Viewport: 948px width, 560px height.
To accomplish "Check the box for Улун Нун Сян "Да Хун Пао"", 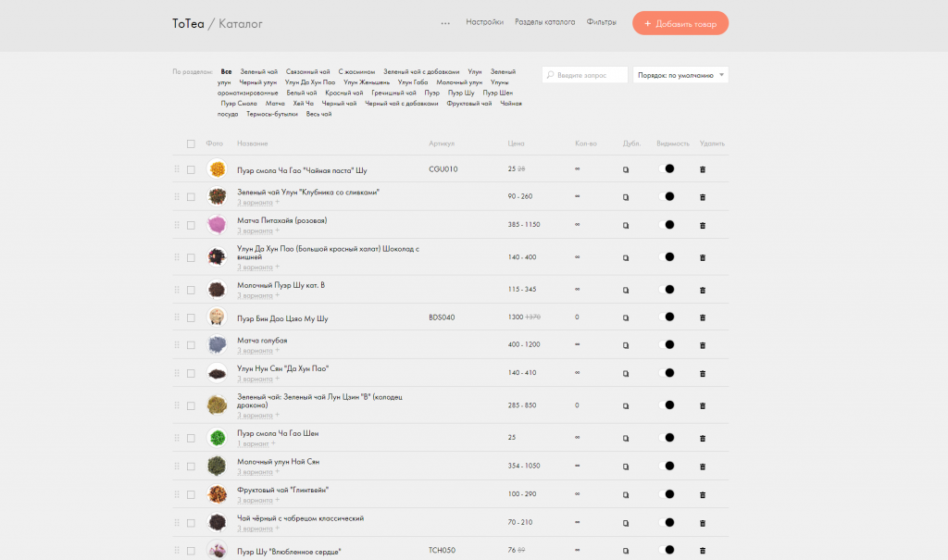I will point(191,373).
